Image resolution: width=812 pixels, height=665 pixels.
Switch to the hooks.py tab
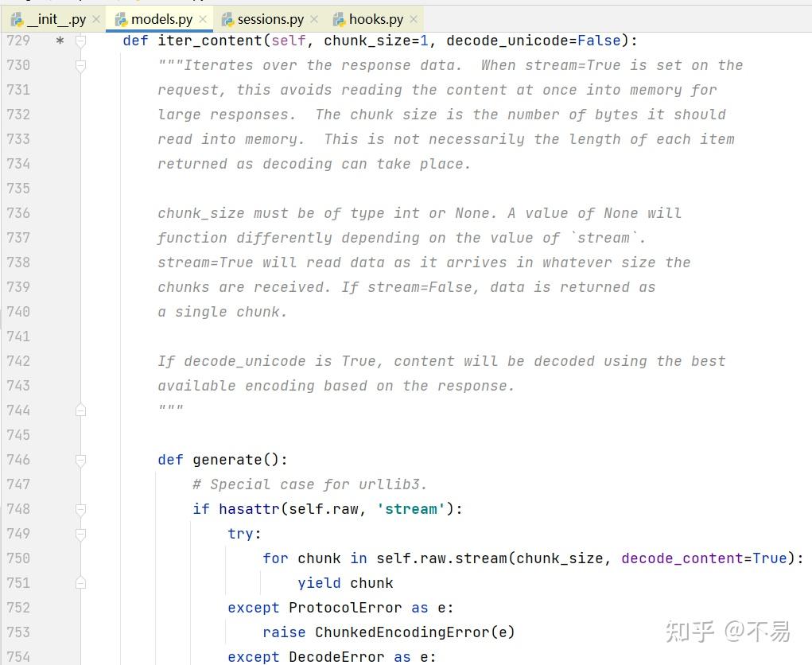pyautogui.click(x=376, y=19)
